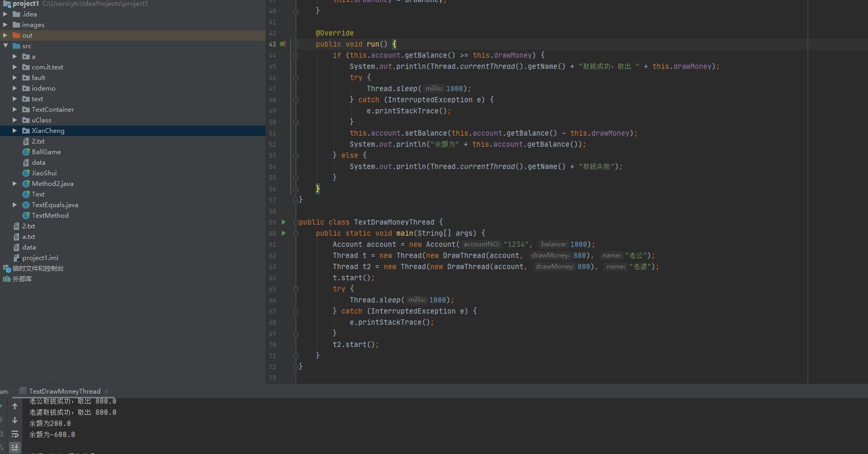
Task: Select the JiaoShui class in tree
Action: coord(44,173)
